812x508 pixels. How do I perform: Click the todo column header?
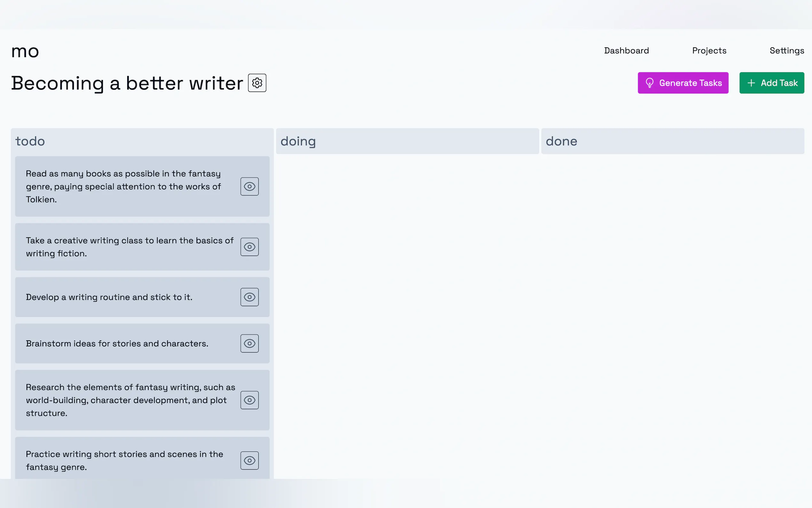[x=30, y=141]
